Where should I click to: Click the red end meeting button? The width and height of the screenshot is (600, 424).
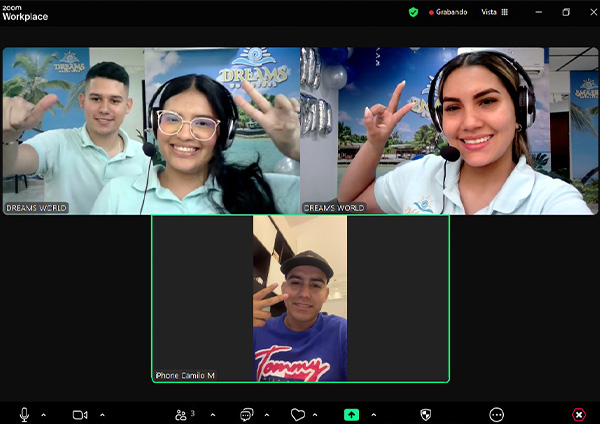[579, 414]
